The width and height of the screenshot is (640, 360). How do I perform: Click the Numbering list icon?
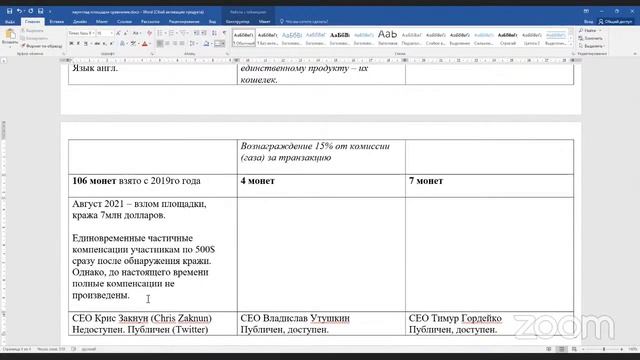(172, 33)
